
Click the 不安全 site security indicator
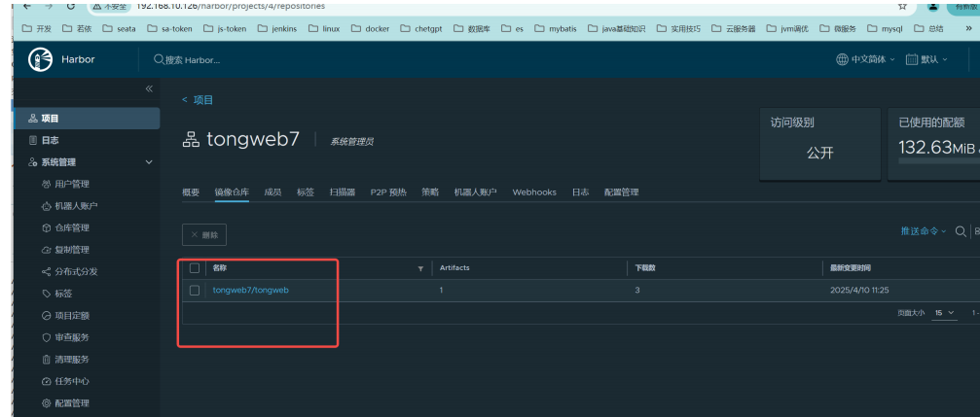(109, 6)
